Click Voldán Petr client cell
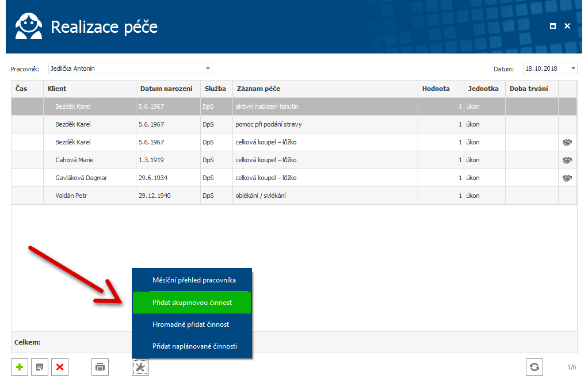Image resolution: width=588 pixels, height=386 pixels. tap(90, 196)
